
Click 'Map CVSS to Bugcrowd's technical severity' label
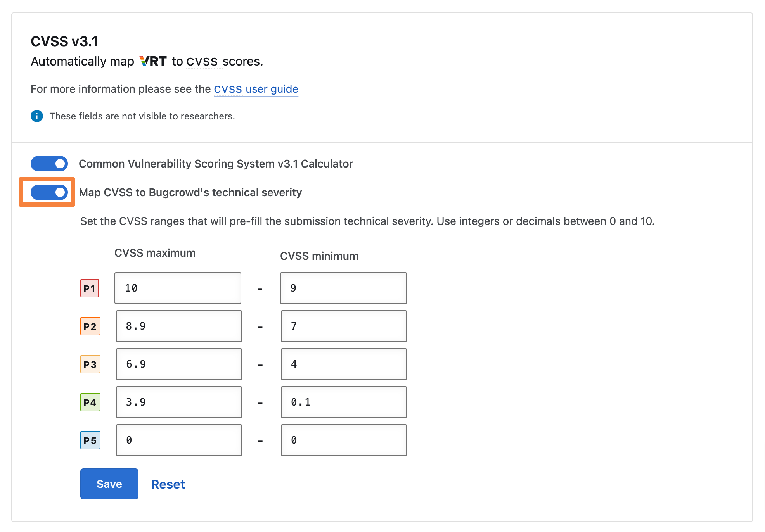(x=190, y=192)
